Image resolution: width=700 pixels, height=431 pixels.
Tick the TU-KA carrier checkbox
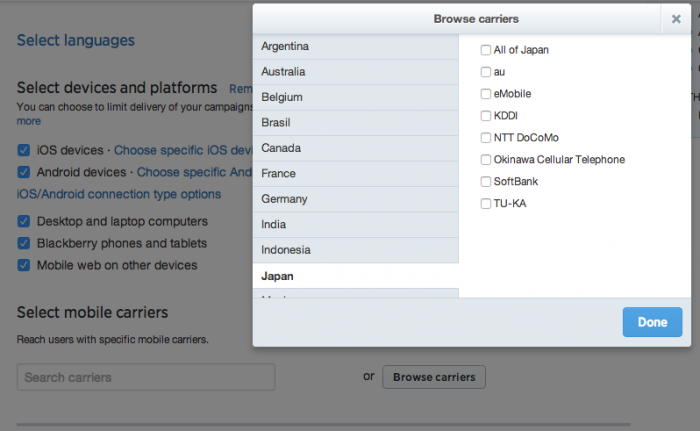(x=486, y=204)
